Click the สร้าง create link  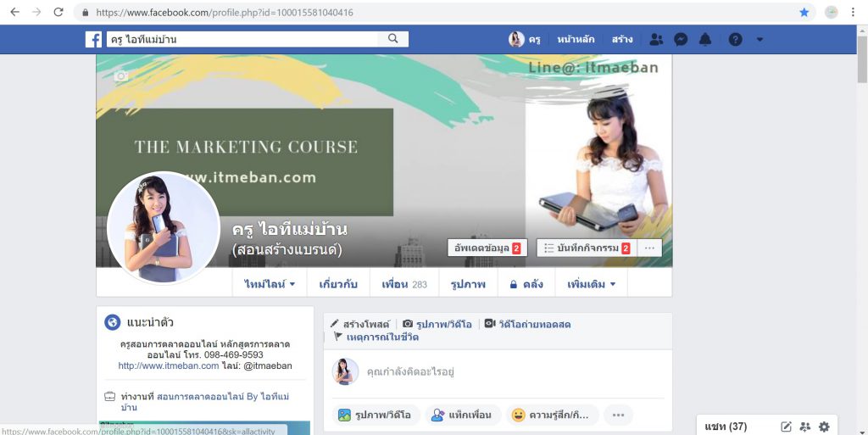point(622,39)
